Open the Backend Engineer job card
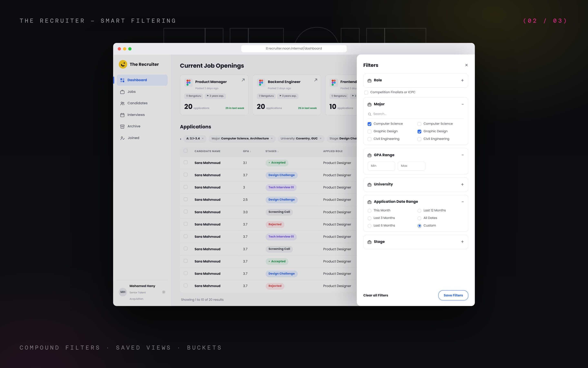 287,95
